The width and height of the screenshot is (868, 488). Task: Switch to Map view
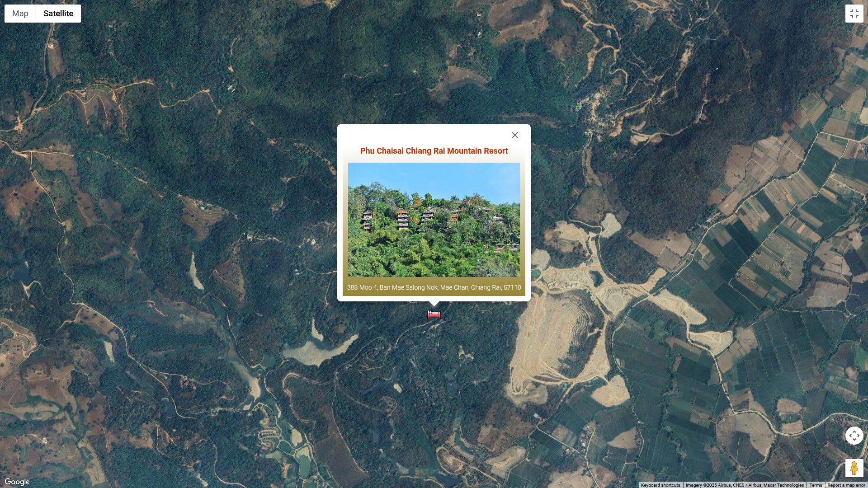[x=20, y=14]
